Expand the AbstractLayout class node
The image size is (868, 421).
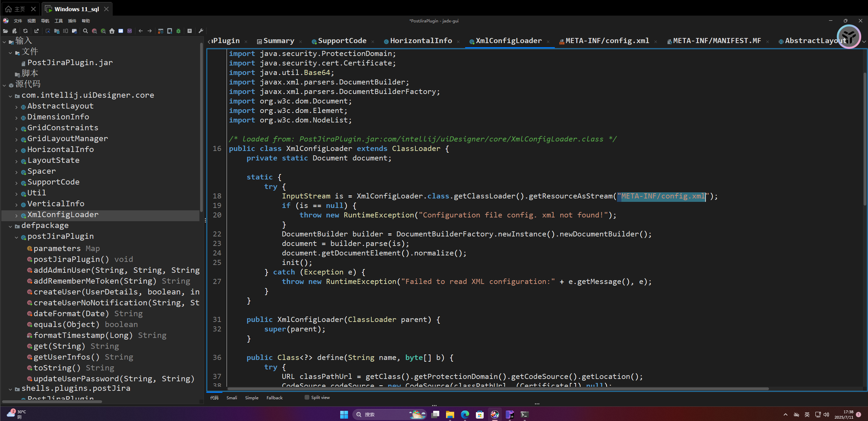tap(17, 107)
